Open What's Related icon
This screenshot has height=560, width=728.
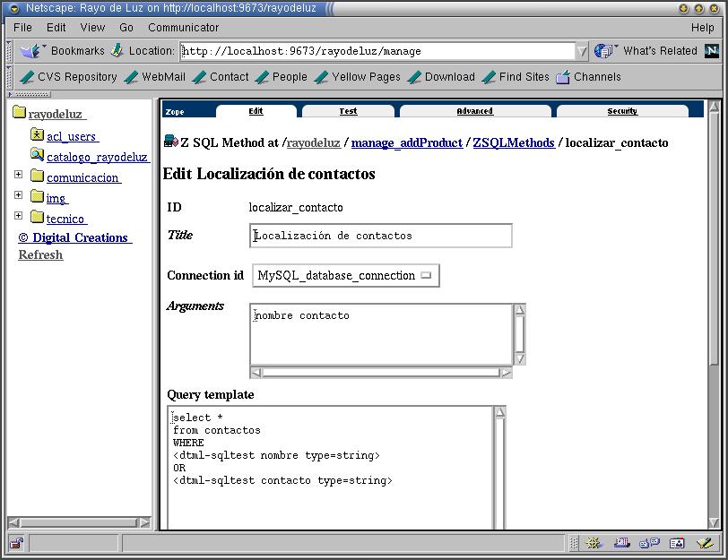(x=603, y=50)
